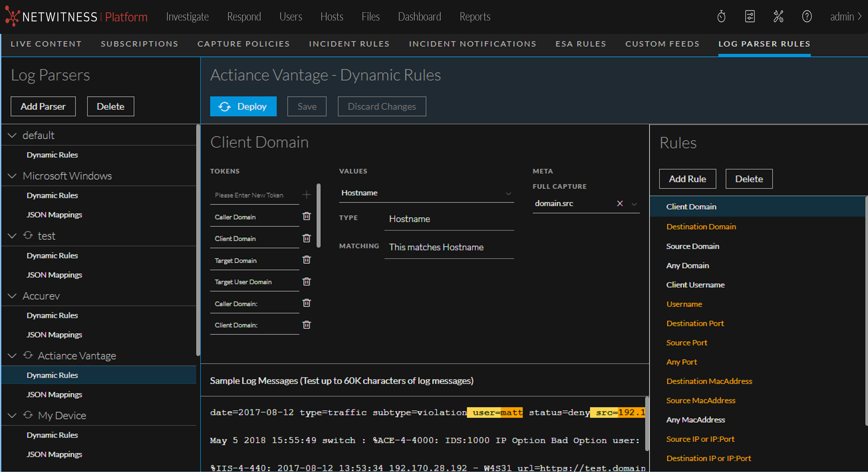Click the Add Rule button
Viewport: 868px width, 472px height.
coord(687,179)
